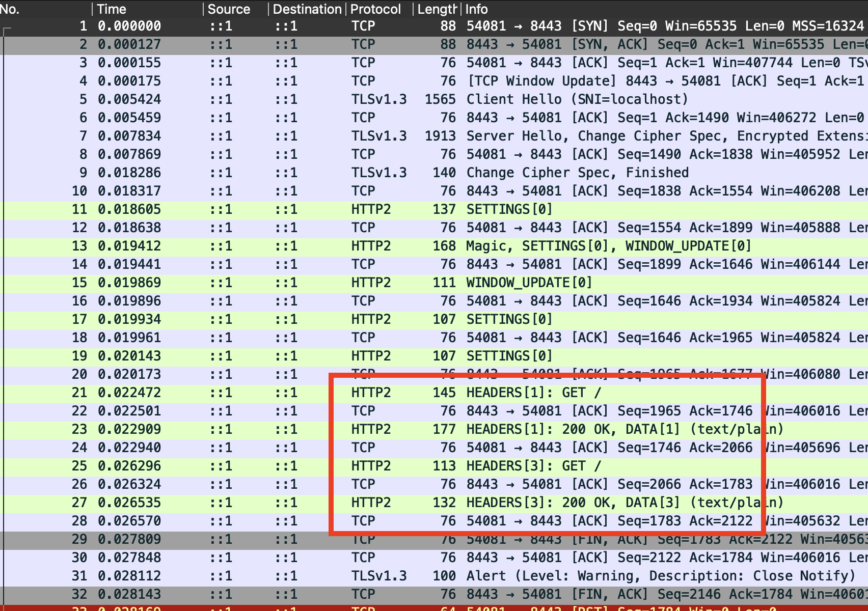The height and width of the screenshot is (611, 868).
Task: Select packet 10 at time 0.018317
Action: (434, 191)
